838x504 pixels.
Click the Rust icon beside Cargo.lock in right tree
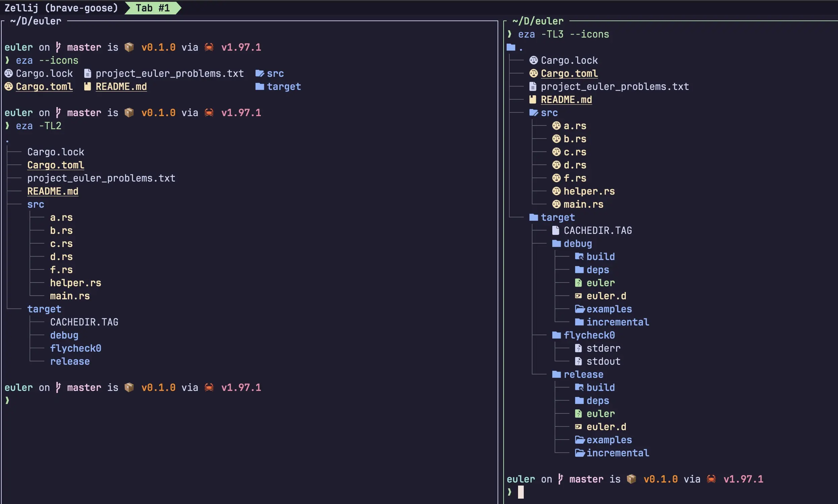(x=533, y=60)
